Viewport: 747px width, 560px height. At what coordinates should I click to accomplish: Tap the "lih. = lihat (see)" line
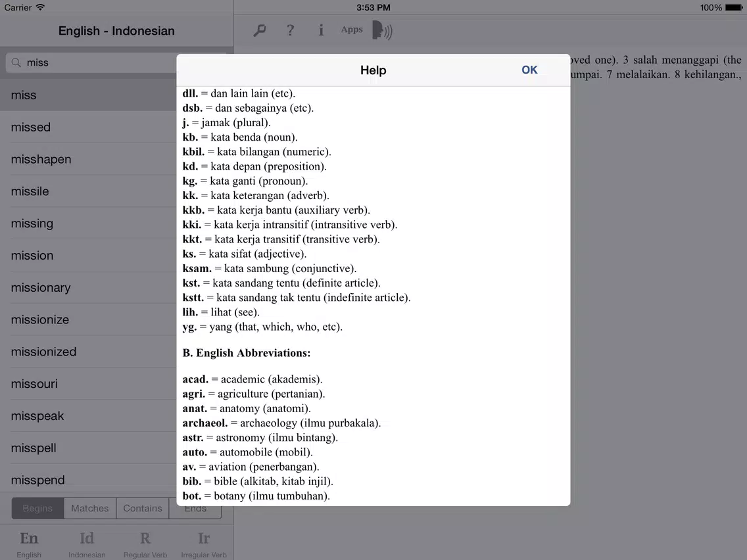tap(221, 312)
